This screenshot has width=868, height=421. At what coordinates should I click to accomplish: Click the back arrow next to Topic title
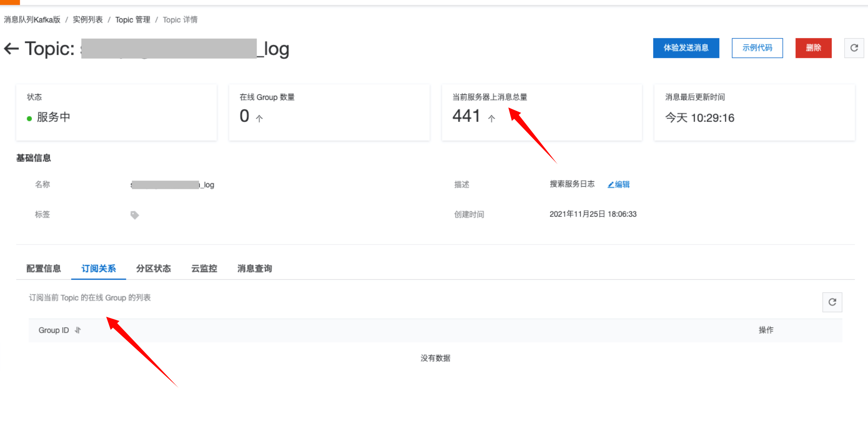[x=12, y=48]
